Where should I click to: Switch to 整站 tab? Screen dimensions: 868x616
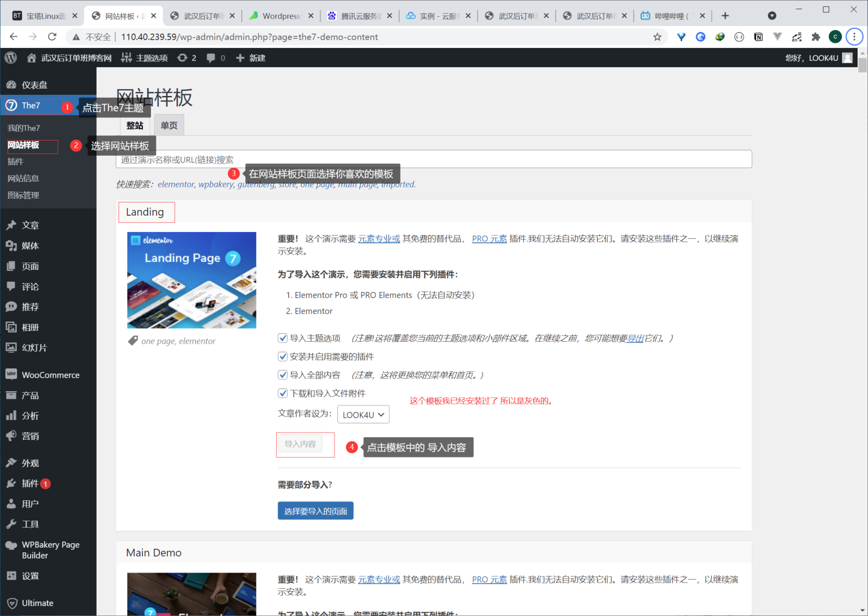(135, 126)
